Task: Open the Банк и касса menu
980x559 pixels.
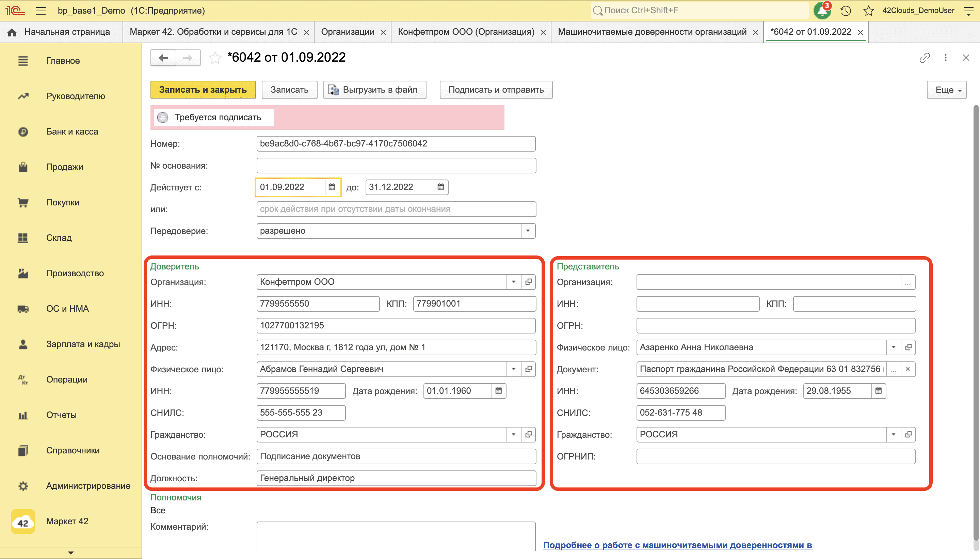Action: pyautogui.click(x=71, y=131)
